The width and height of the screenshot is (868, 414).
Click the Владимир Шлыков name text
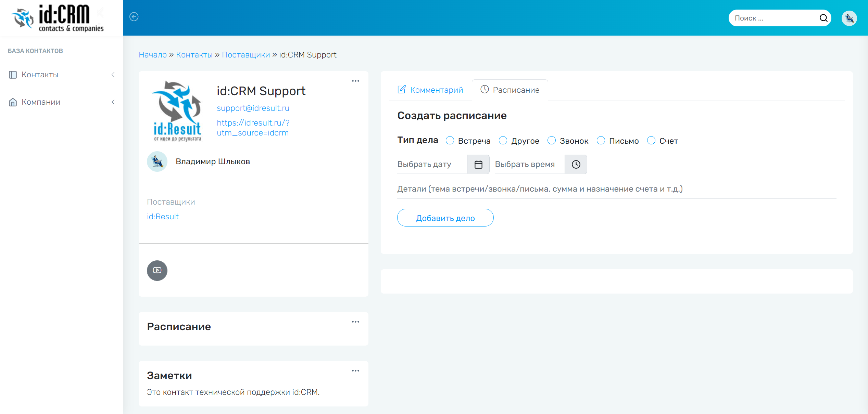[x=213, y=161]
